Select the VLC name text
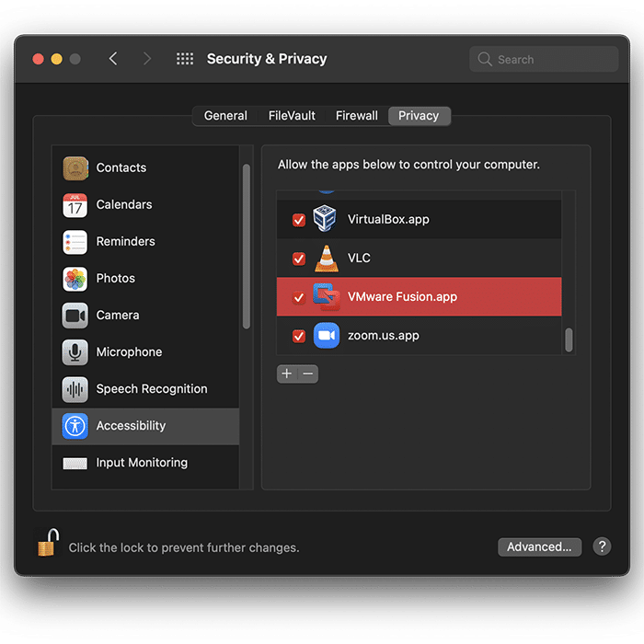The image size is (644, 644). [x=359, y=258]
